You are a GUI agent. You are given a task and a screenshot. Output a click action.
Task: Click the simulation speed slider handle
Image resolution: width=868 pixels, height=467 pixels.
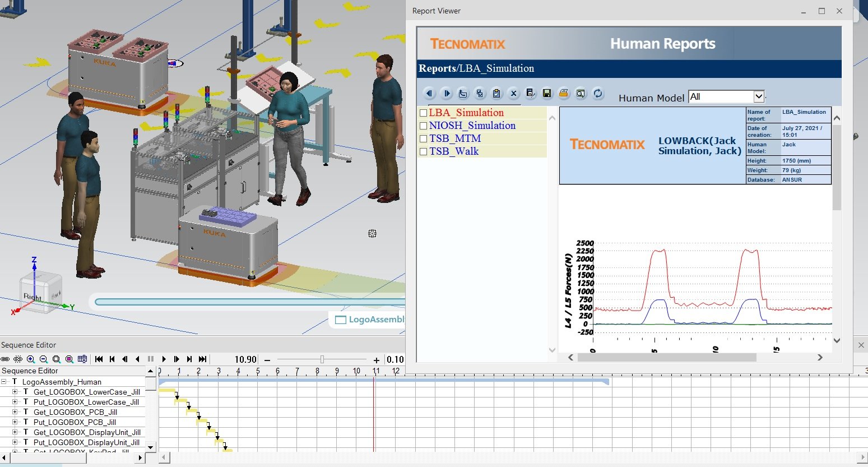pyautogui.click(x=322, y=359)
